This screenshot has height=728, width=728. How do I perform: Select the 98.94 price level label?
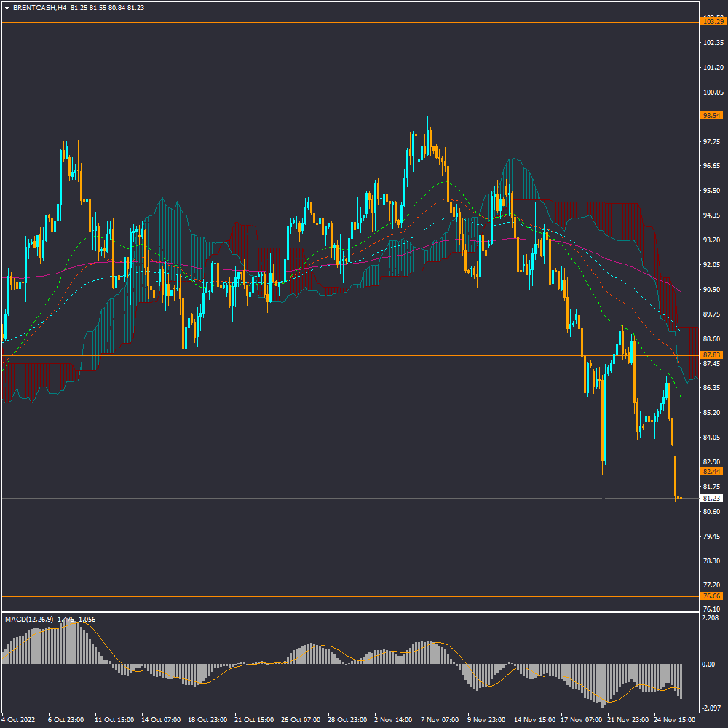[711, 116]
